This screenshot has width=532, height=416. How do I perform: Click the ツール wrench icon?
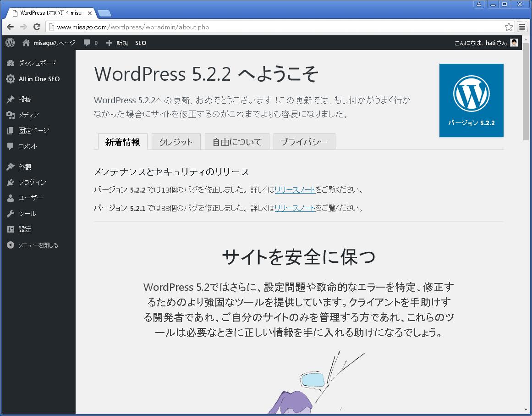(x=11, y=214)
